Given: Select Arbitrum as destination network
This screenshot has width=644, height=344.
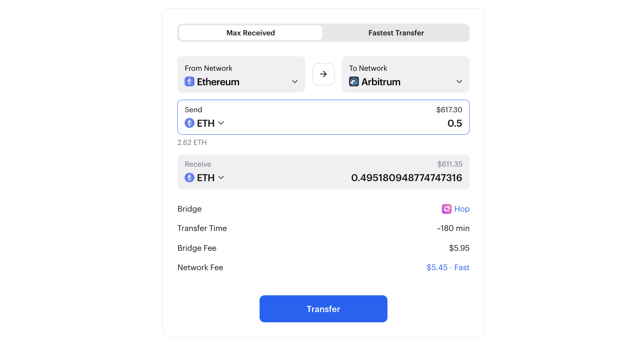Looking at the screenshot, I should [x=406, y=74].
